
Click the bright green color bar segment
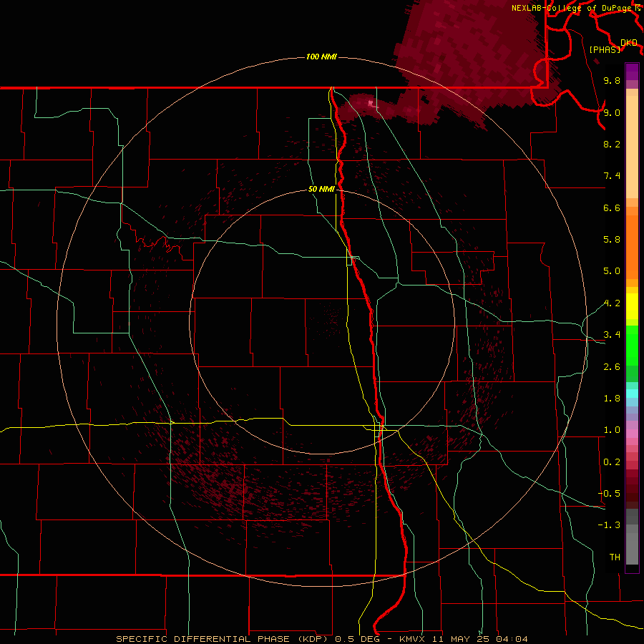632,345
